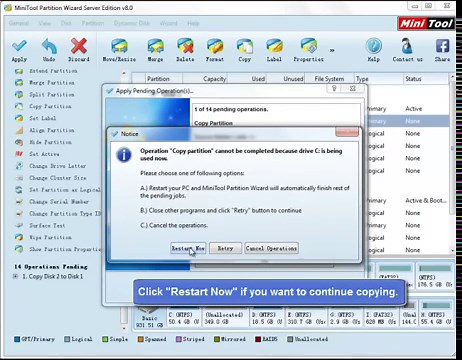Close the Apply Pending Operation(s) dialog
This screenshot has height=360, width=462.
(x=353, y=88)
